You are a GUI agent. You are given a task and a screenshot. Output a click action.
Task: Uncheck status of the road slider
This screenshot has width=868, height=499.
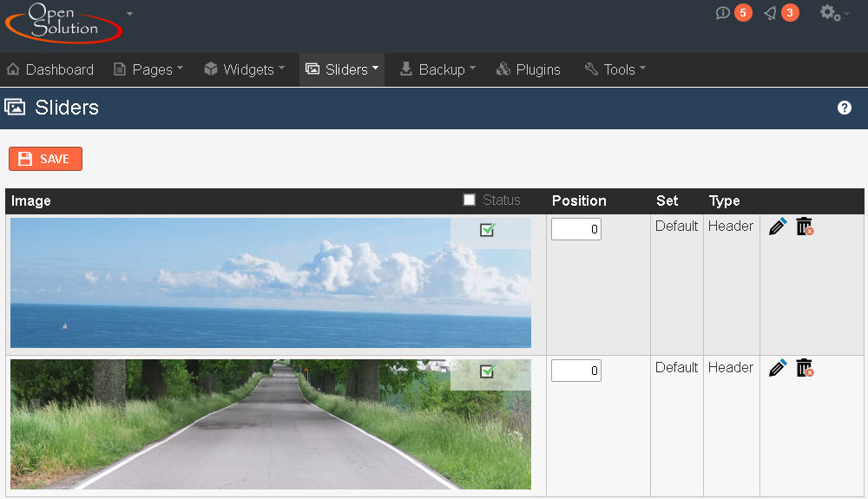pyautogui.click(x=487, y=371)
